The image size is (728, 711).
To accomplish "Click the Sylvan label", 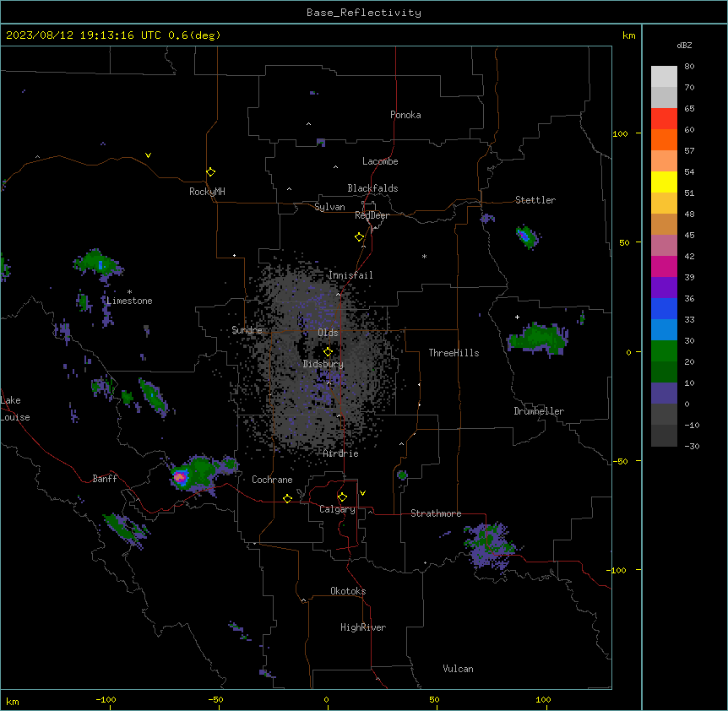I will tap(329, 207).
